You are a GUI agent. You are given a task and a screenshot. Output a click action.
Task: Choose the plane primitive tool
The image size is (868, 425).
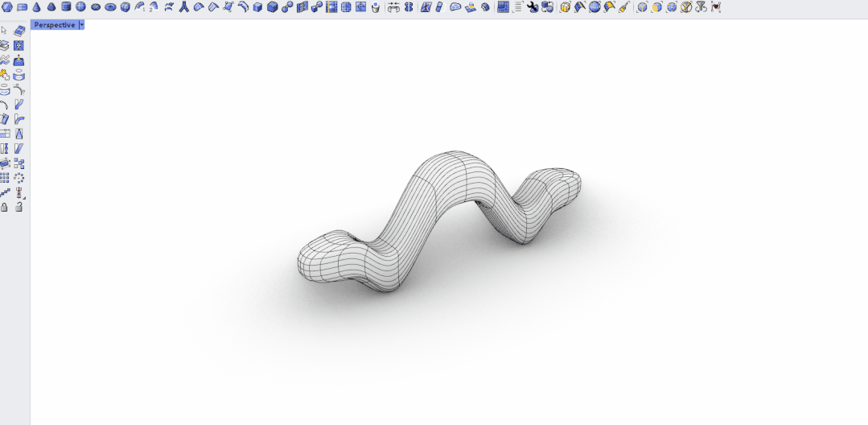pos(22,7)
